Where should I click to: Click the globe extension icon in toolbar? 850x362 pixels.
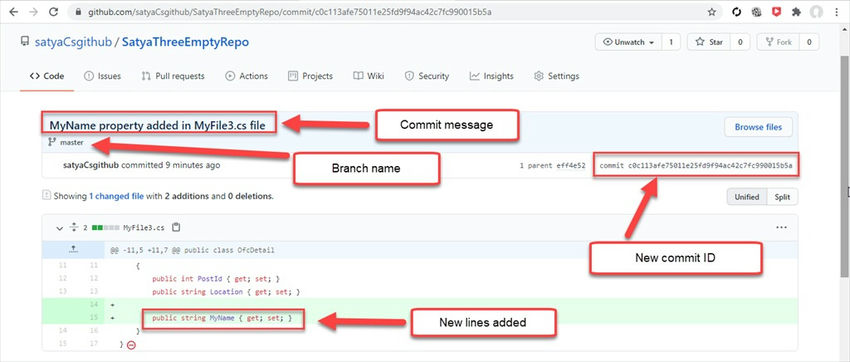click(x=756, y=12)
